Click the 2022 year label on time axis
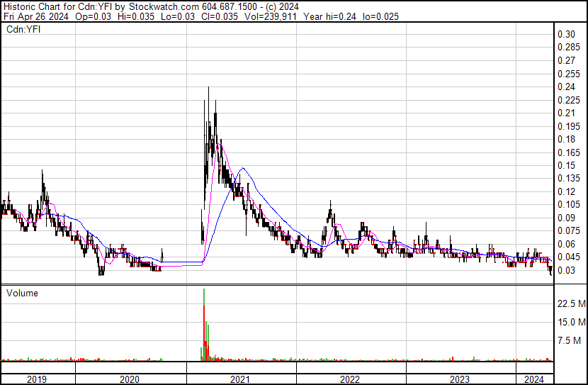 350,379
